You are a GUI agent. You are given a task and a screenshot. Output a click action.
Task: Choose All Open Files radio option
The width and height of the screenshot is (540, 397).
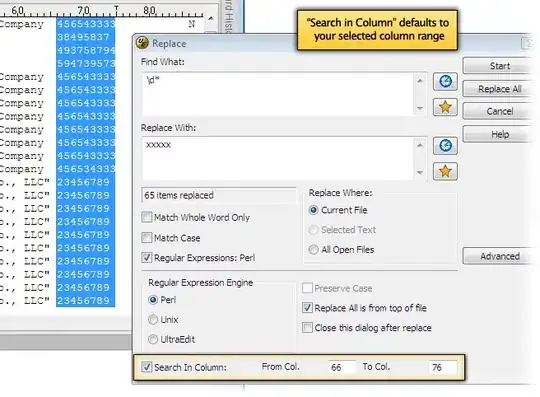(x=313, y=249)
